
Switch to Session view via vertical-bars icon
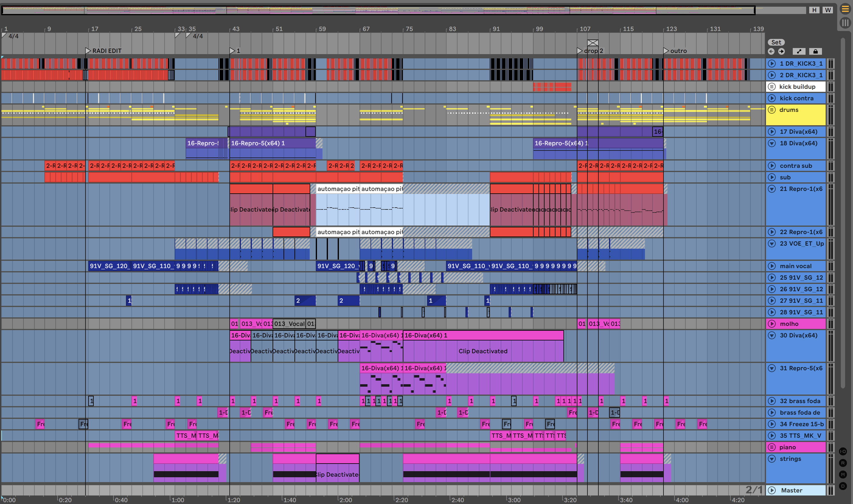coord(845,23)
